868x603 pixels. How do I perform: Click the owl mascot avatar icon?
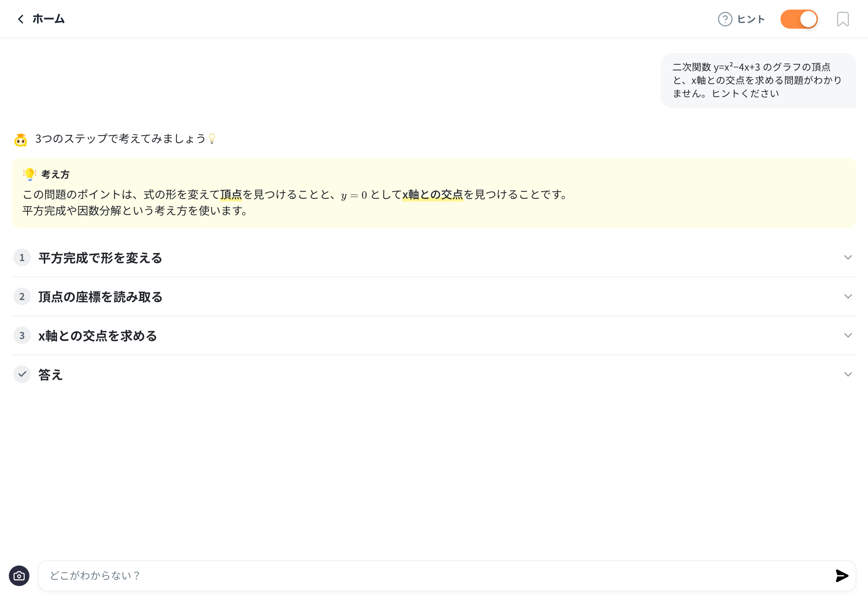(20, 139)
